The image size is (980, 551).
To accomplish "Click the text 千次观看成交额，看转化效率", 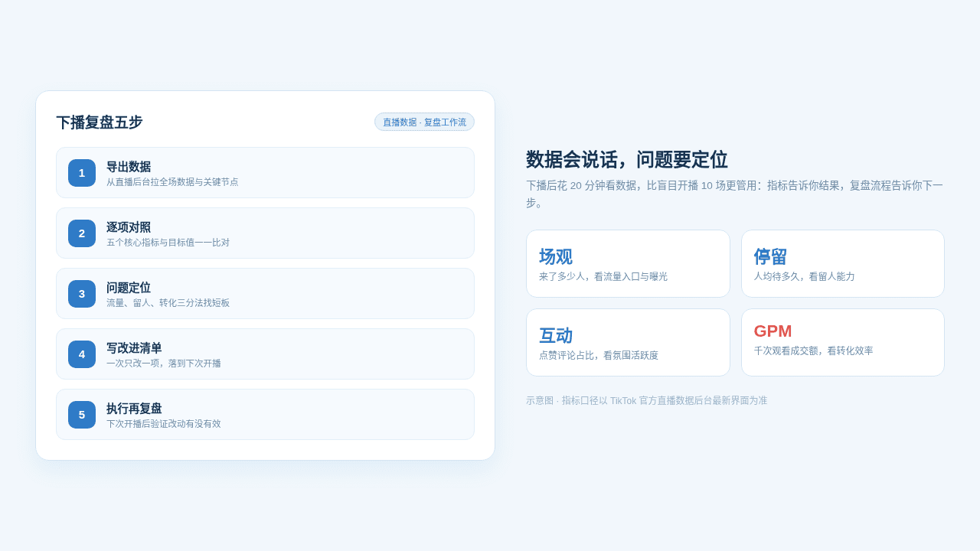I will click(813, 350).
